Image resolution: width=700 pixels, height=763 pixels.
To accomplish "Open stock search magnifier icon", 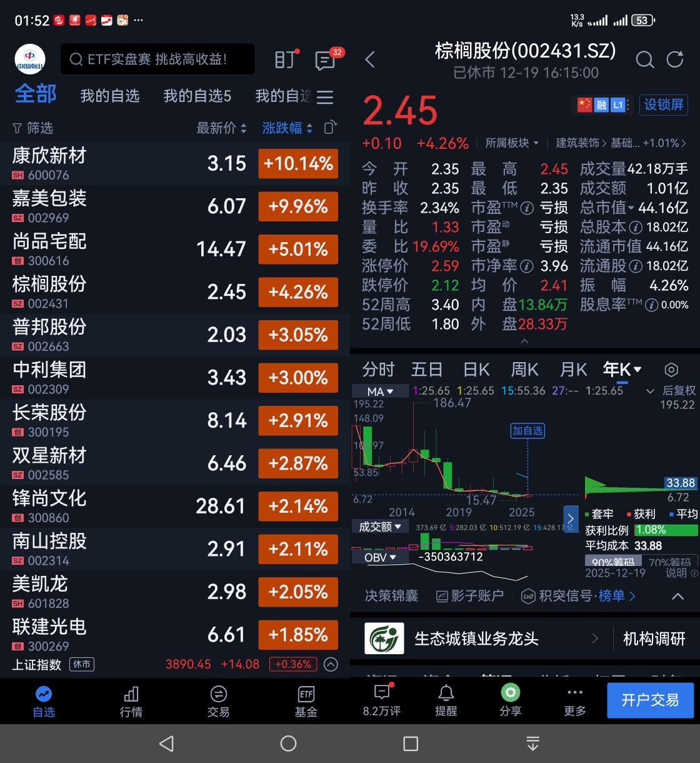I will point(644,59).
